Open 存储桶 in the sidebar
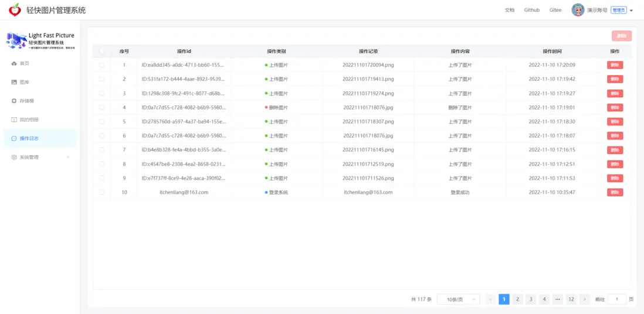644x314 pixels. (40, 101)
